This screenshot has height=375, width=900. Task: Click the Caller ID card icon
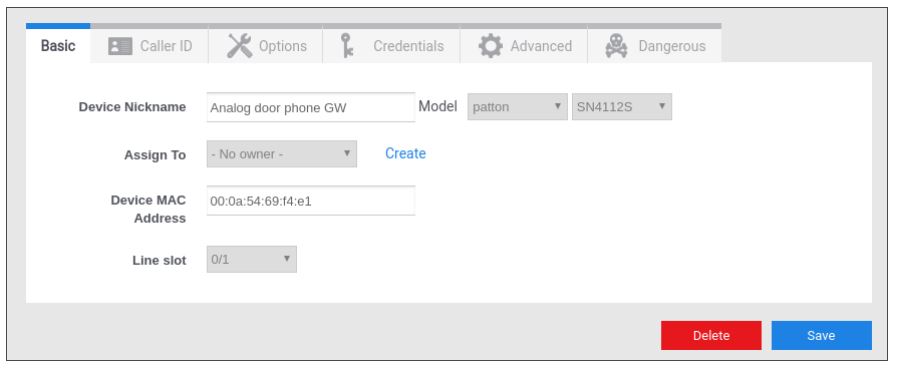click(x=120, y=46)
